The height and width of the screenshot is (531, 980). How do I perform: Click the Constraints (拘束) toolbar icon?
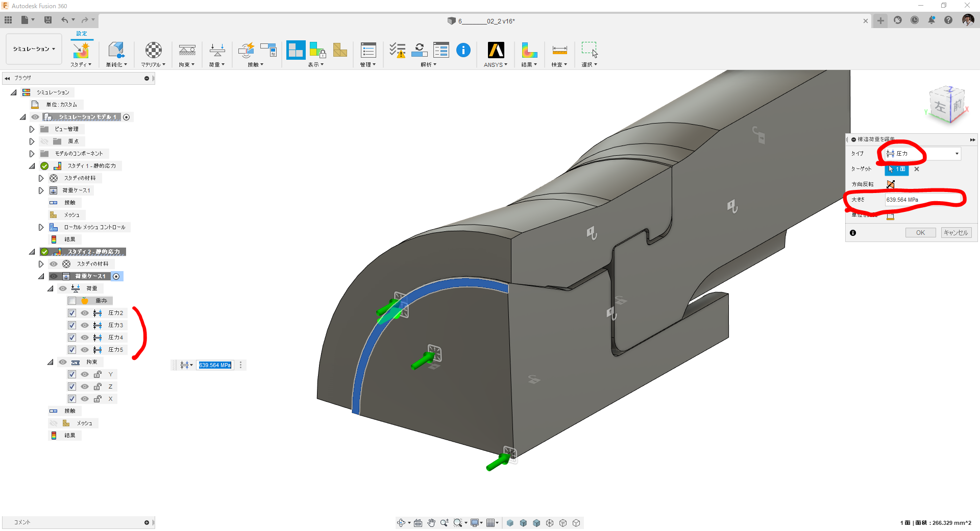click(x=187, y=50)
